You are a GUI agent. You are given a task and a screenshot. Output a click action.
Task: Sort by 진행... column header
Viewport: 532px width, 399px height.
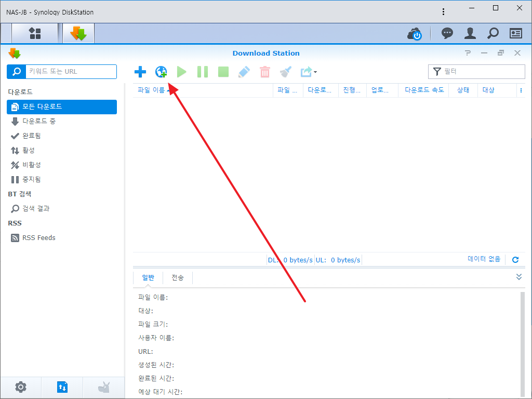tap(352, 90)
